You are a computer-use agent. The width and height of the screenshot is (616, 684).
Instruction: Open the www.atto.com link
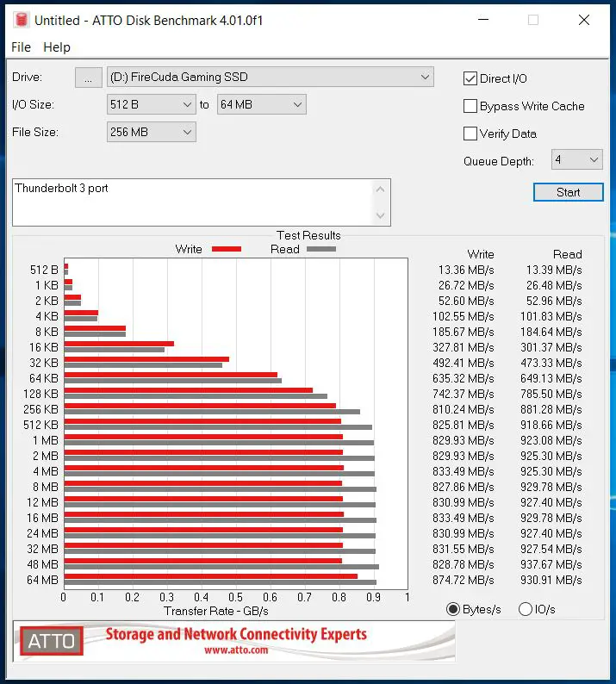coord(236,650)
